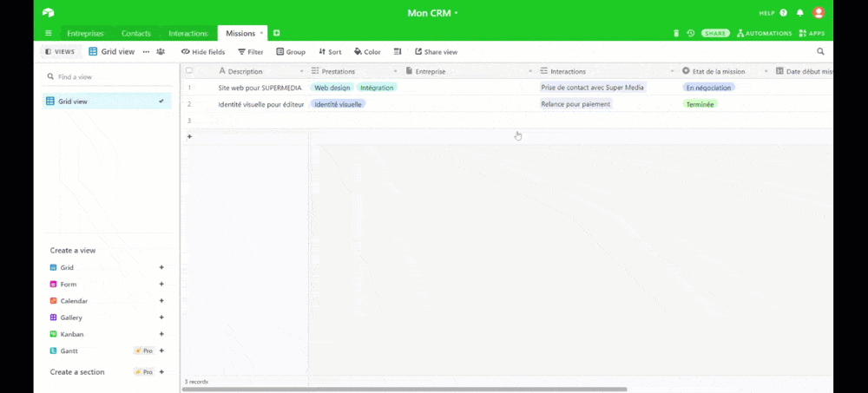
Task: Open the trash icon in top bar
Action: pos(676,33)
